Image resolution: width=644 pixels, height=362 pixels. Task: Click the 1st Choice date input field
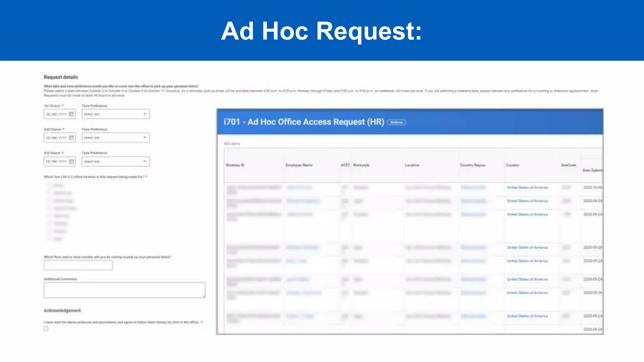point(56,114)
